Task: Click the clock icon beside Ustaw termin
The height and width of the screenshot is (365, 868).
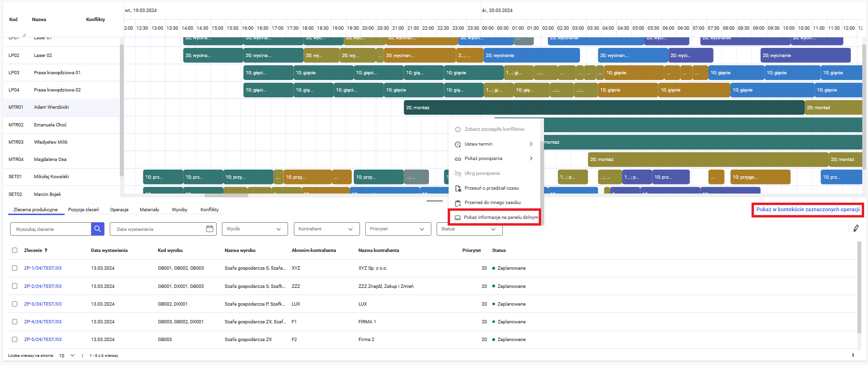Action: tap(458, 144)
